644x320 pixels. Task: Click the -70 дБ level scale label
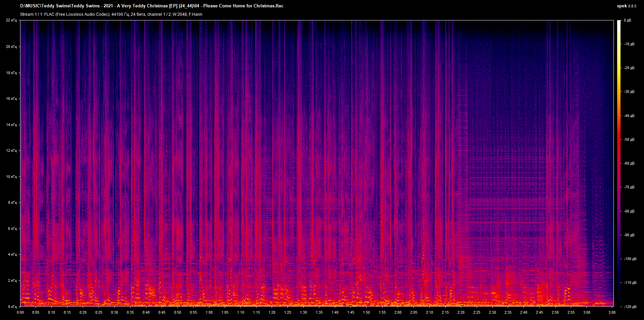click(x=629, y=187)
